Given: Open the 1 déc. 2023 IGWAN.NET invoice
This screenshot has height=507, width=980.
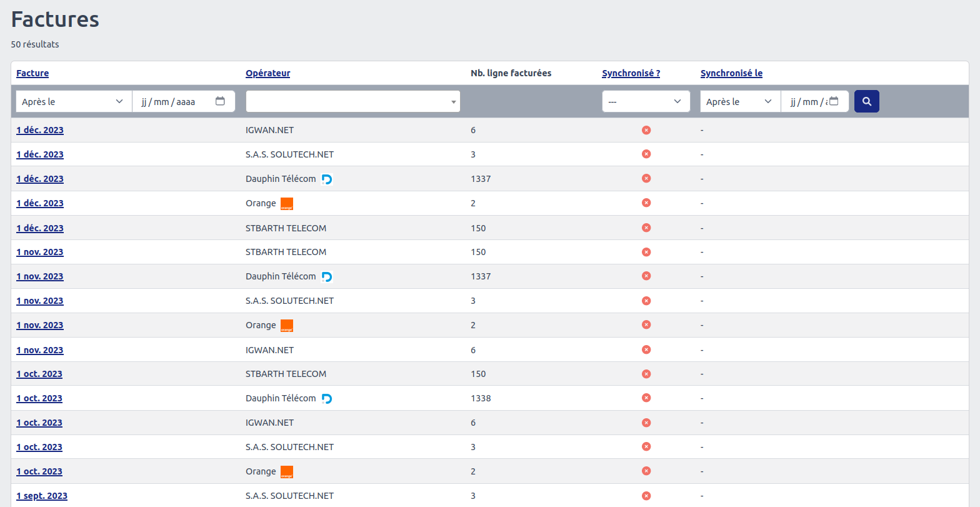Looking at the screenshot, I should point(40,130).
